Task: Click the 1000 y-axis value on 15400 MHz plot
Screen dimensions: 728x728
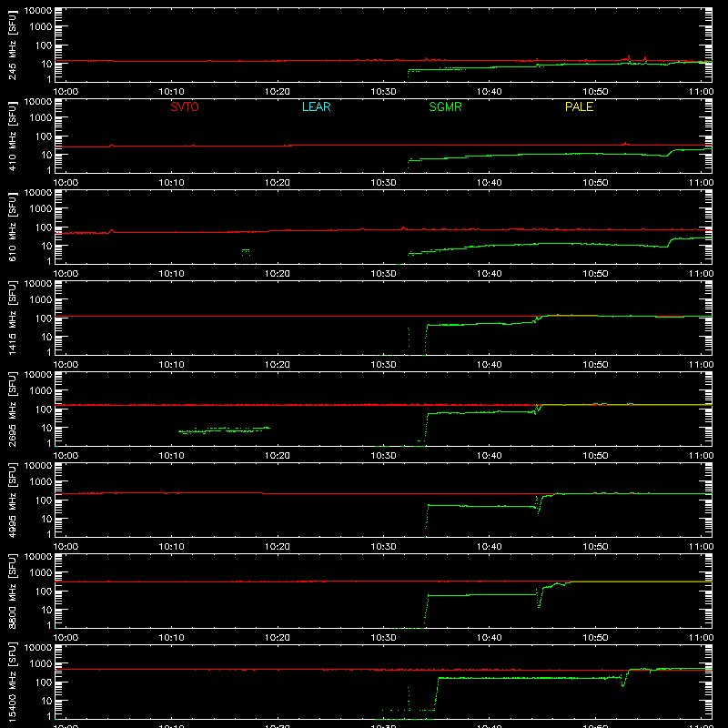Action: point(41,664)
